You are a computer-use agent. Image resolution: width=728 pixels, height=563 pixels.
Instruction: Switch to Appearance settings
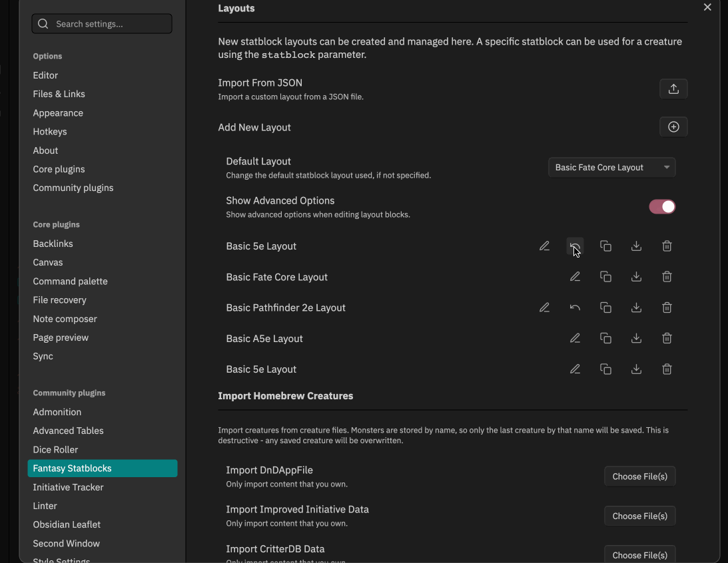[58, 112]
